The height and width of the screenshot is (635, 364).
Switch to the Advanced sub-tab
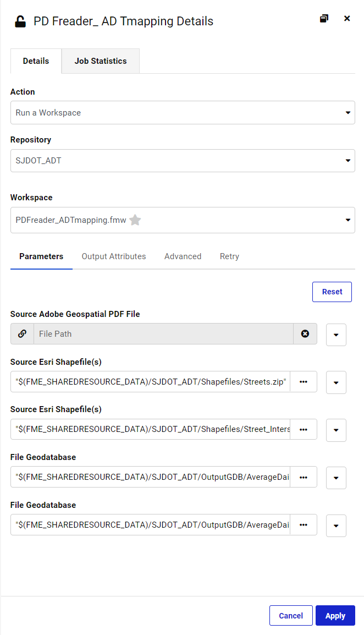coord(183,256)
